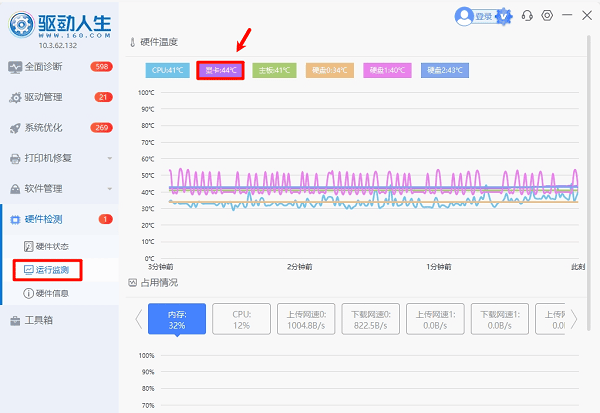Click the 21 badge on 驱动管理
The width and height of the screenshot is (600, 413).
tap(103, 97)
